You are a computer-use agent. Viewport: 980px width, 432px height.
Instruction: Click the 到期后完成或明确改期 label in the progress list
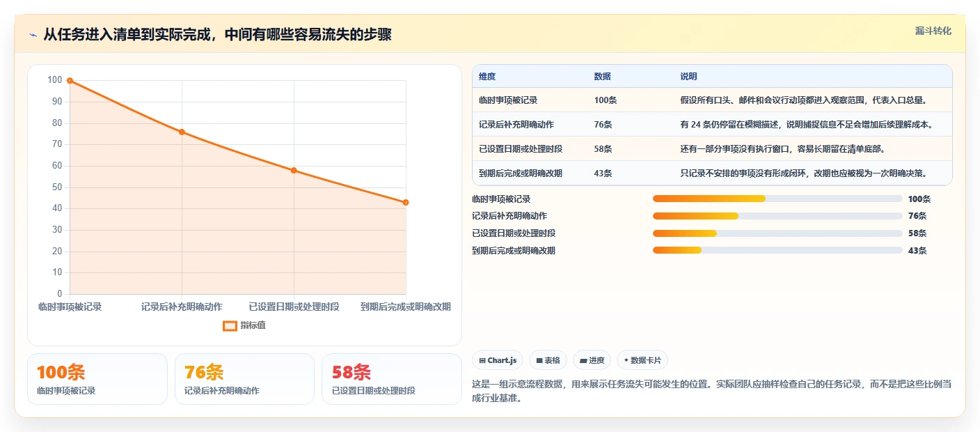coord(514,251)
